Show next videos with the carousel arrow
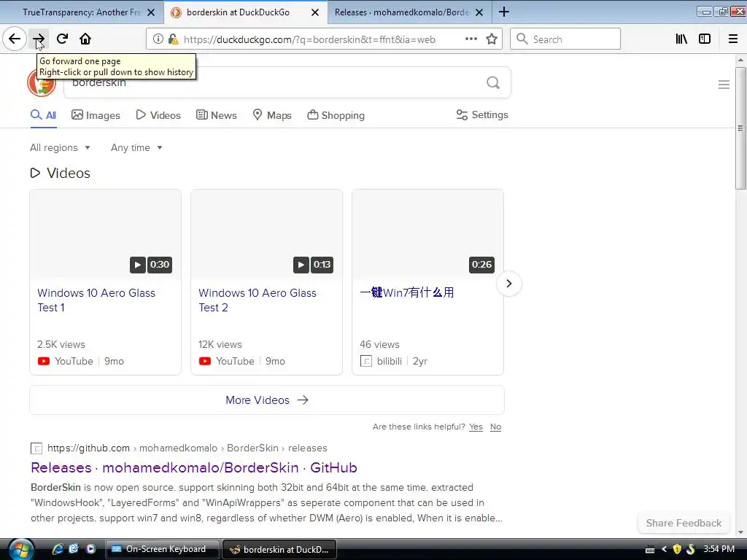Viewport: 747px width, 560px height. [508, 284]
